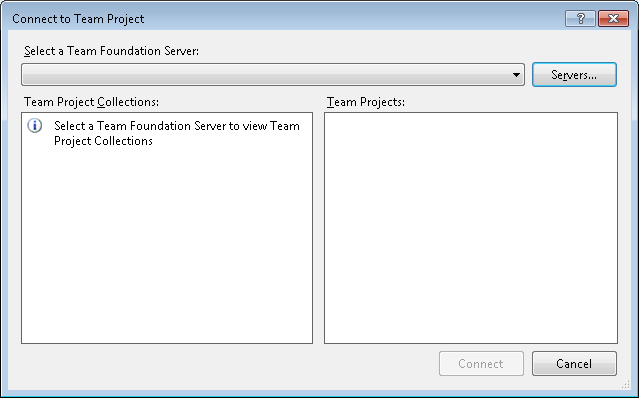Cancel the team project connection dialog
This screenshot has height=398, width=639.
point(574,363)
